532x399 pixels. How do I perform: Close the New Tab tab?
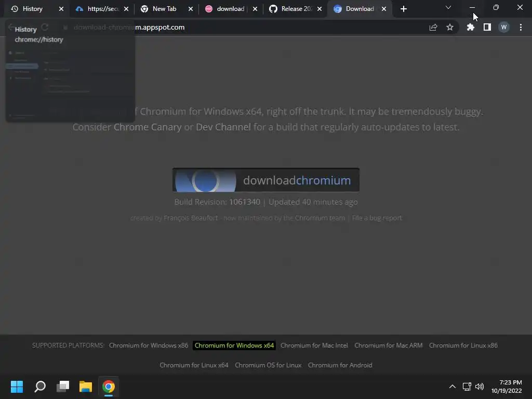(191, 9)
